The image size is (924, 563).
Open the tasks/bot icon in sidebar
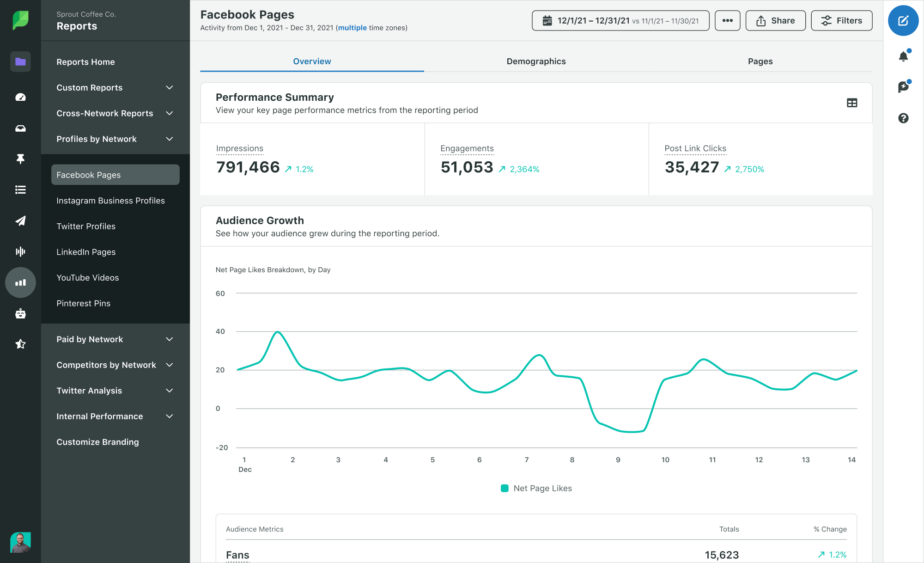tap(20, 313)
